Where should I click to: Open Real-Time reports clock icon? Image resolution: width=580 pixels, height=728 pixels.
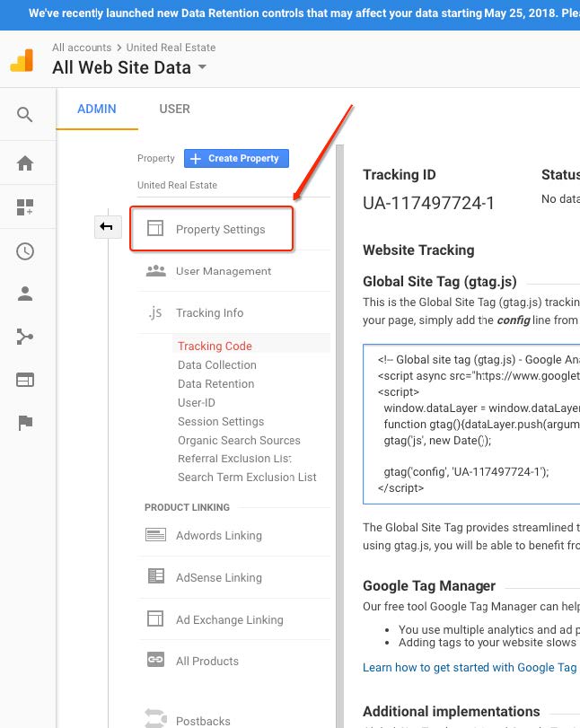[25, 251]
